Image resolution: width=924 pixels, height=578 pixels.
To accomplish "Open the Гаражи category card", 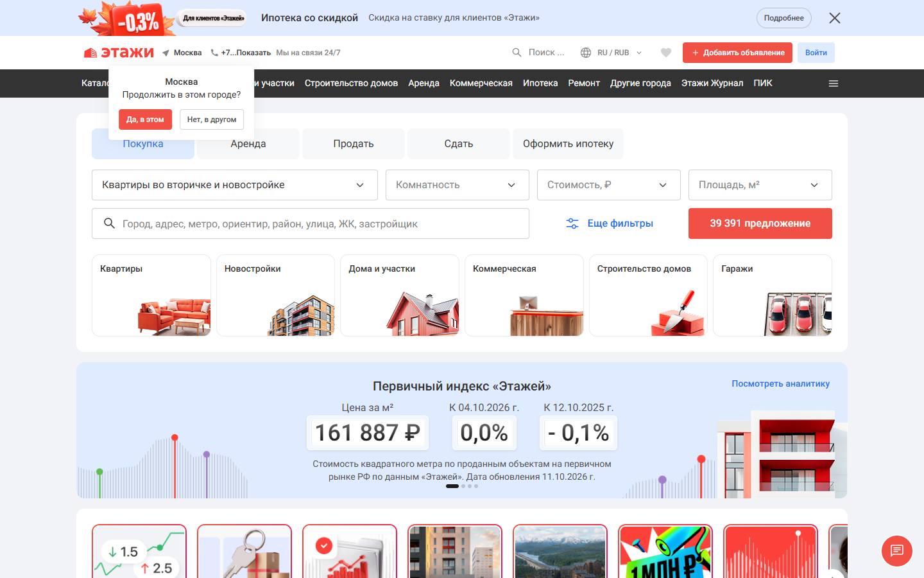I will [773, 295].
